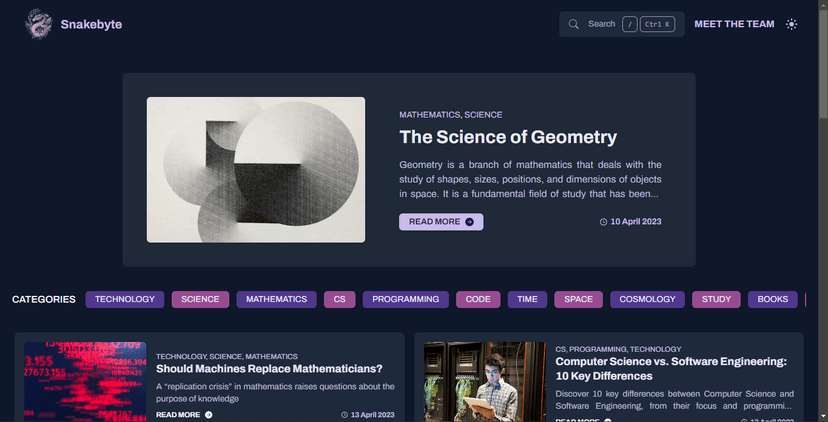
Task: Select the PROGRAMMING category chip
Action: click(406, 299)
